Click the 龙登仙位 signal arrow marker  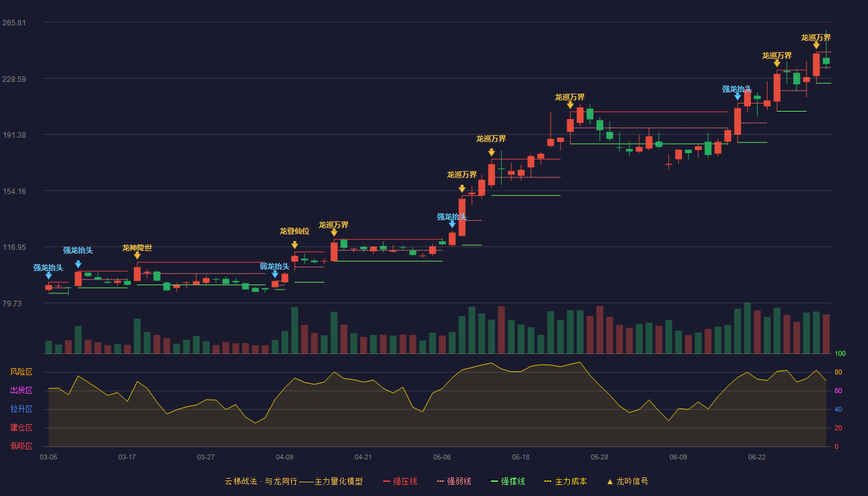pyautogui.click(x=294, y=245)
